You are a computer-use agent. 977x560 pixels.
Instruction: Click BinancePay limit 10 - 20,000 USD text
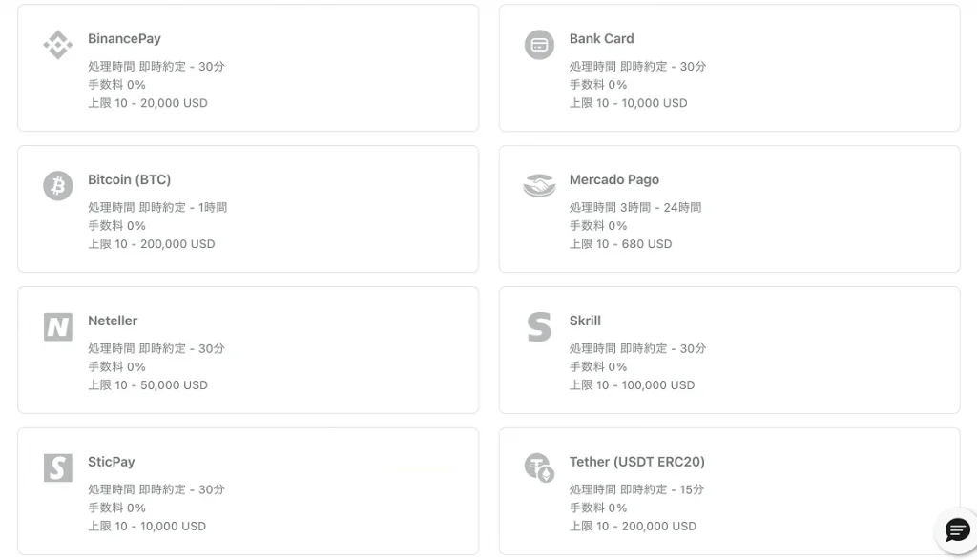(x=148, y=103)
